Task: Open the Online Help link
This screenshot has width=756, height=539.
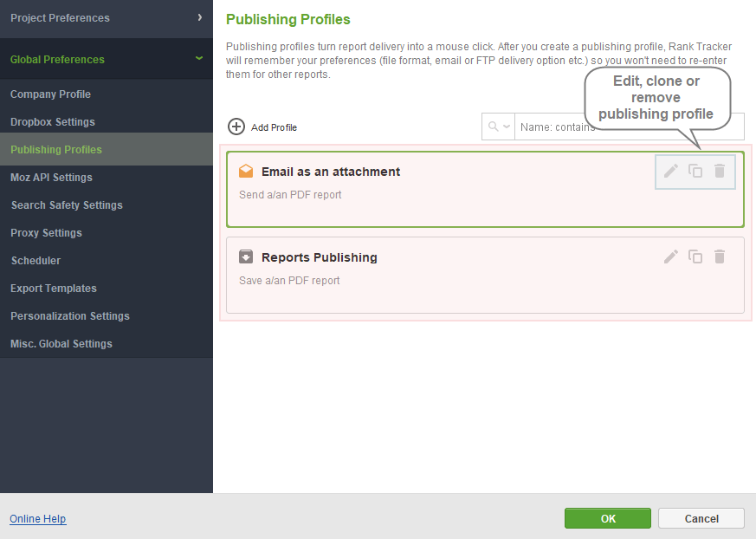Action: click(37, 519)
